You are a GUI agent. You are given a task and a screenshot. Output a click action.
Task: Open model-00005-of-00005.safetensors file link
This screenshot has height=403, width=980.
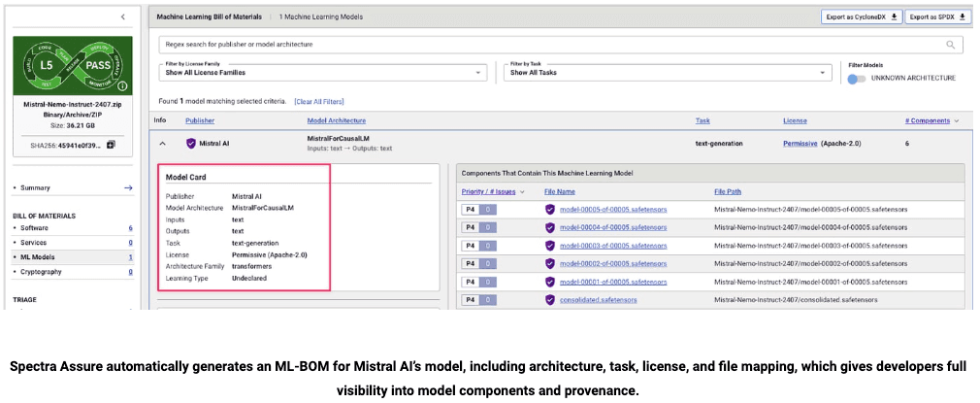pos(613,210)
